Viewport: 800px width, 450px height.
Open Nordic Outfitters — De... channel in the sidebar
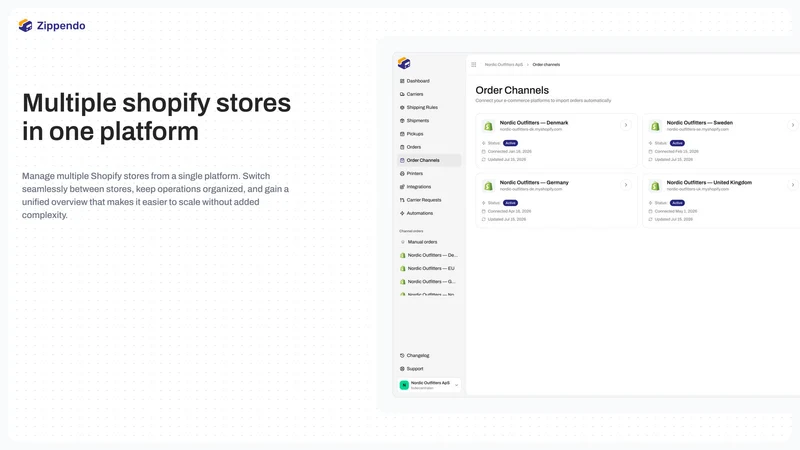[429, 255]
